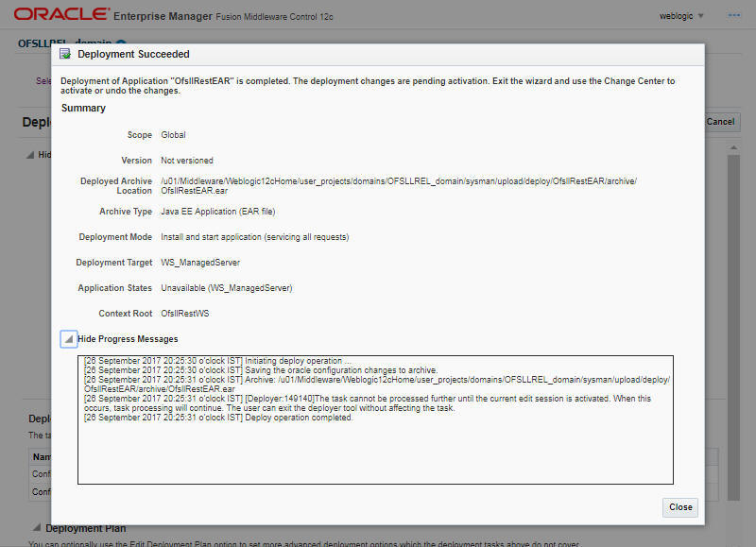Close the Deployment Succeeded dialog
The width and height of the screenshot is (756, 547).
click(x=679, y=507)
